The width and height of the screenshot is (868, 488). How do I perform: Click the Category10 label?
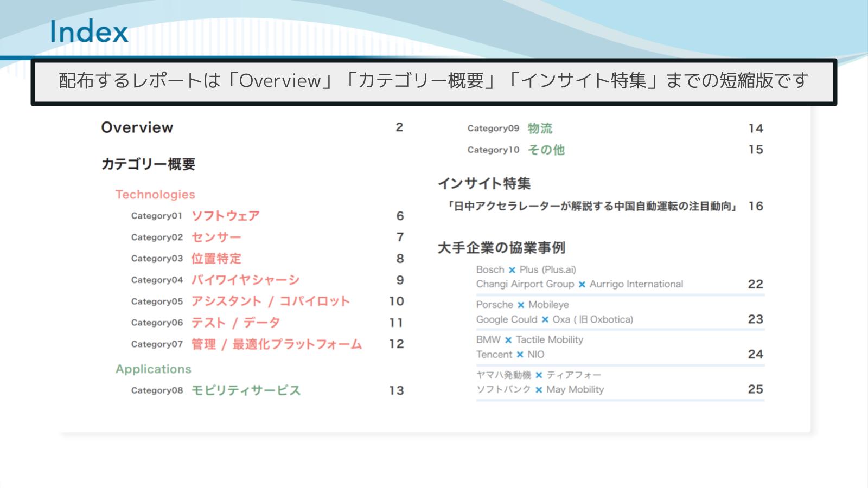coord(493,150)
